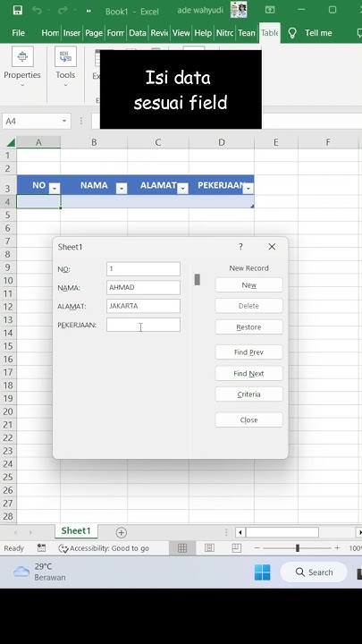This screenshot has height=644, width=362.
Task: Add a new sheet with plus icon
Action: pyautogui.click(x=121, y=533)
